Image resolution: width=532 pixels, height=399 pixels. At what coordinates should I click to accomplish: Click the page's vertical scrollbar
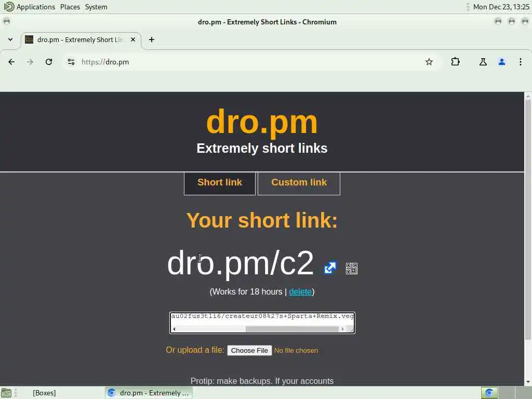tap(528, 219)
